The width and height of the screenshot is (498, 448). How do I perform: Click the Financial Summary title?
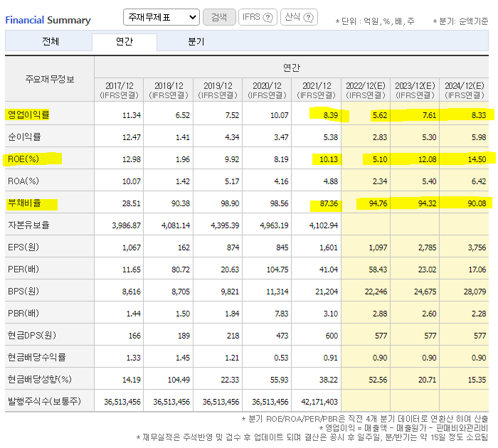click(x=48, y=20)
